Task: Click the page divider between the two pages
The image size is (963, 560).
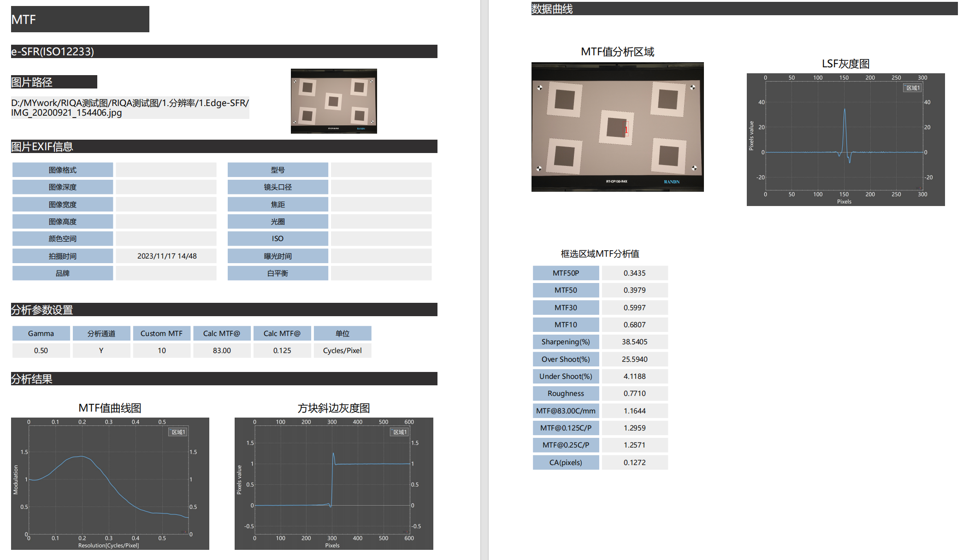Action: [x=484, y=280]
